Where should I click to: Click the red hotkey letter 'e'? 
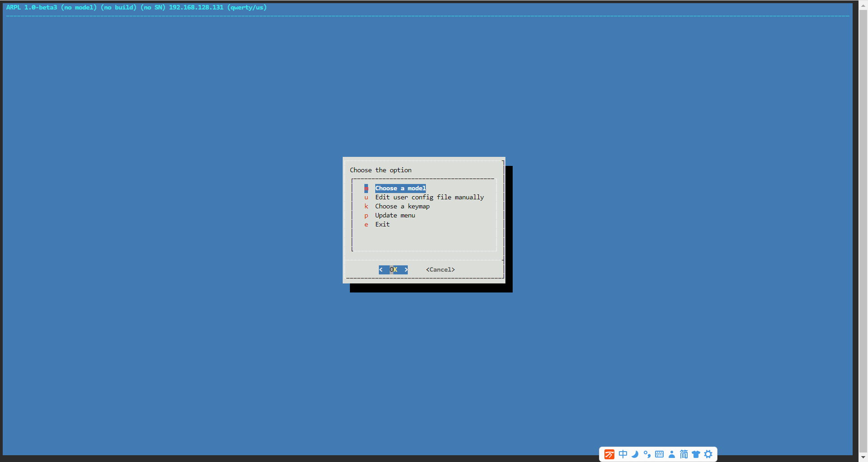366,225
